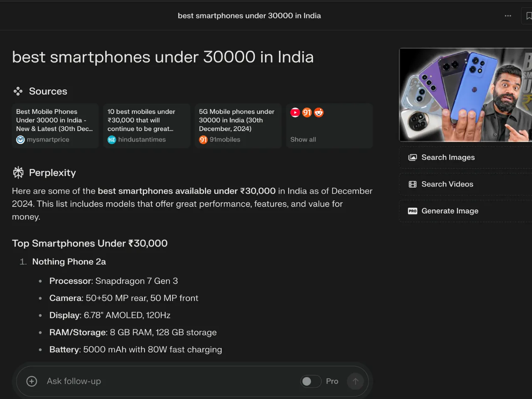532x399 pixels.
Task: Click the Pro label next to toggle
Action: (332, 381)
